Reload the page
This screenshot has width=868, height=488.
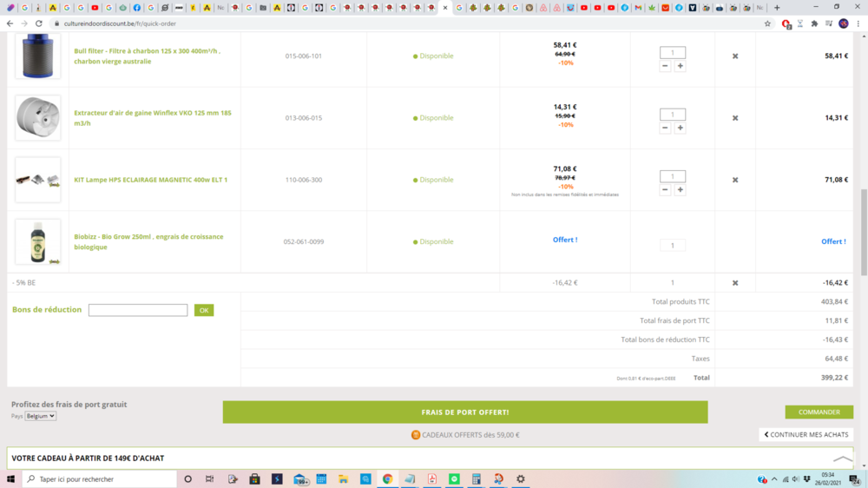(x=39, y=23)
